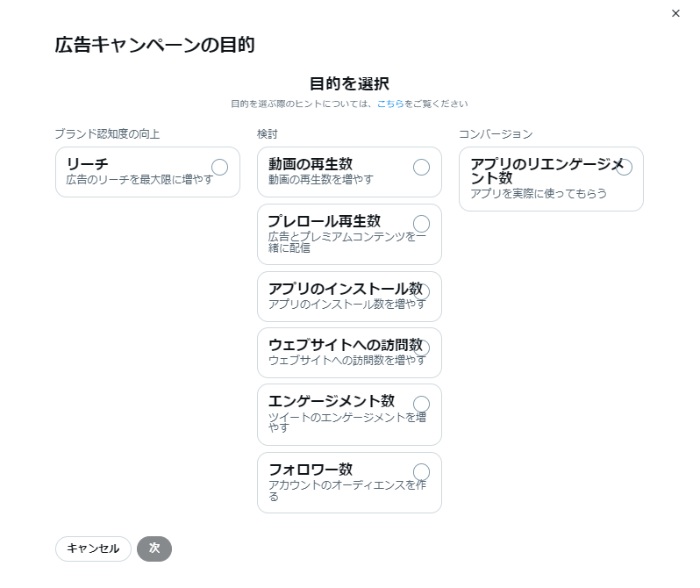Select the リーチ radio button

coord(219,167)
